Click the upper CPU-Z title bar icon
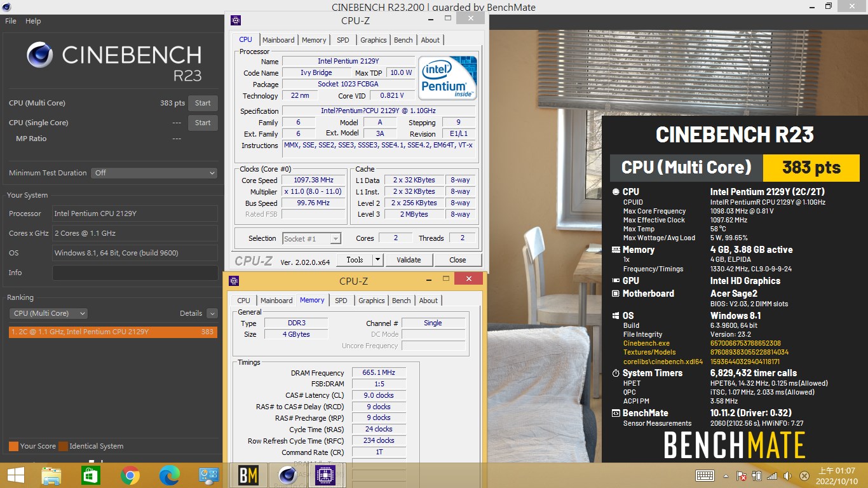The image size is (868, 488). (x=236, y=20)
